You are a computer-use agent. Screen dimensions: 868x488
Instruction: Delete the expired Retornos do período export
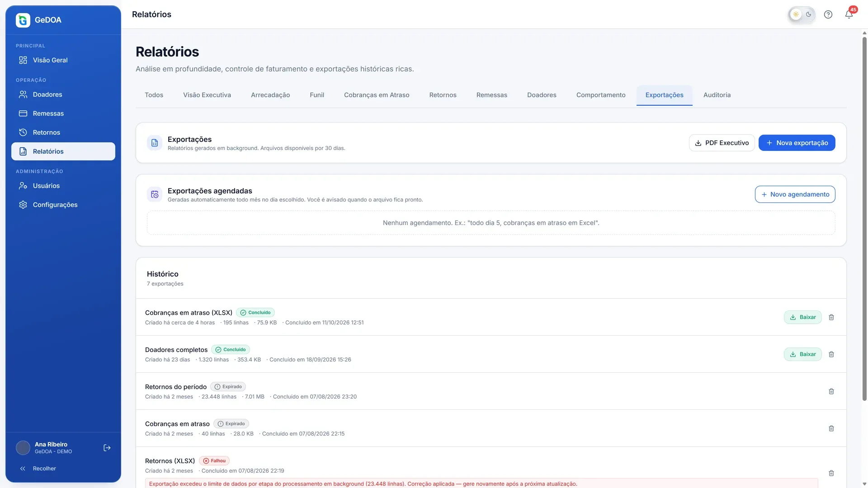(831, 391)
